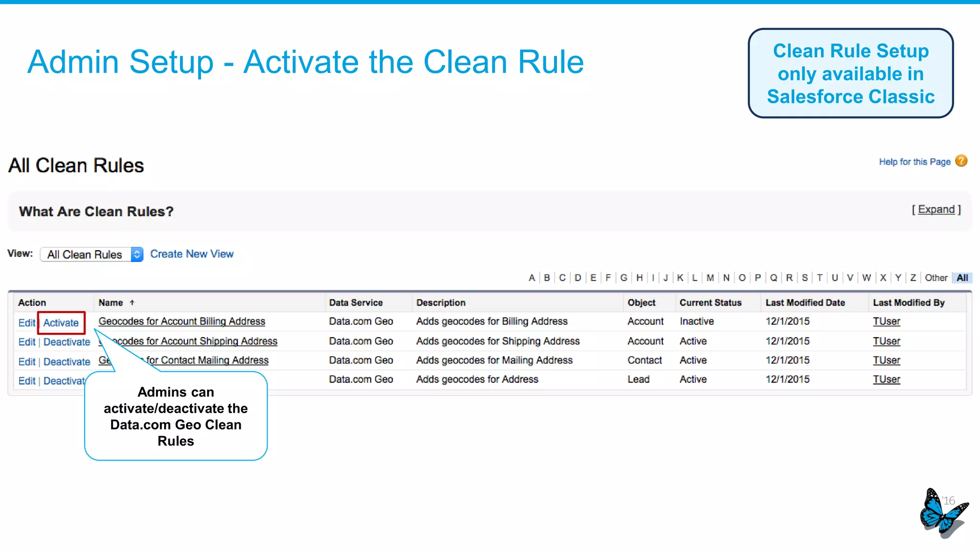The image size is (980, 551).
Task: Sort by Description column header
Action: coord(441,303)
